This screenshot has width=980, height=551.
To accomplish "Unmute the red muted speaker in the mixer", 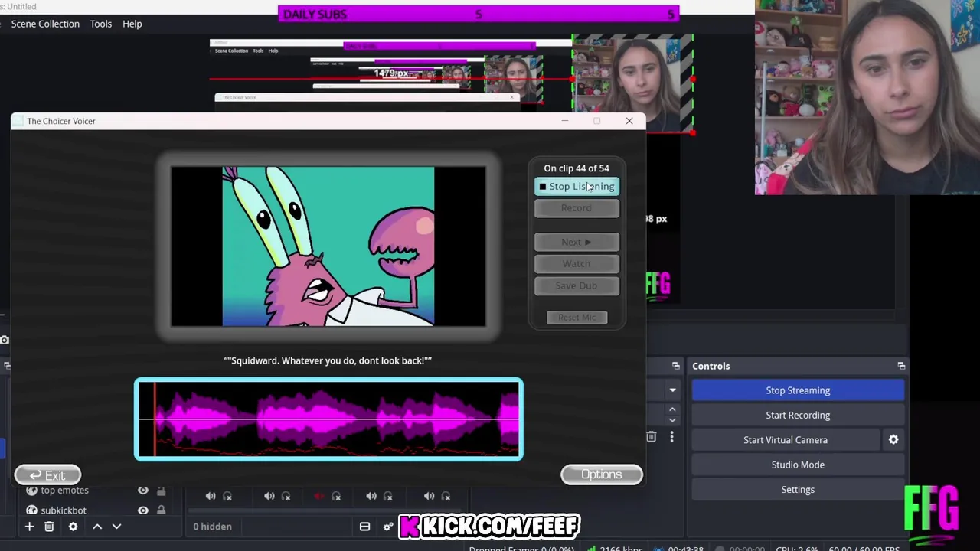I will (318, 496).
